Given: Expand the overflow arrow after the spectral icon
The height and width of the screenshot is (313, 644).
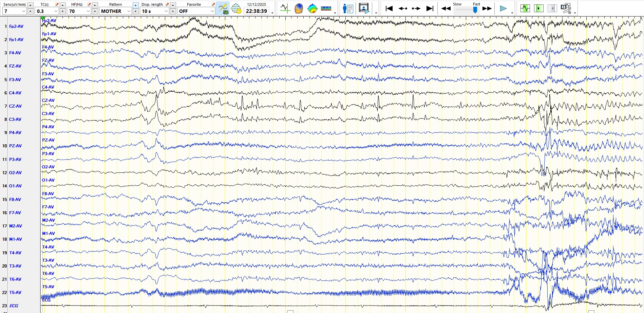Looking at the screenshot, I should click(335, 13).
